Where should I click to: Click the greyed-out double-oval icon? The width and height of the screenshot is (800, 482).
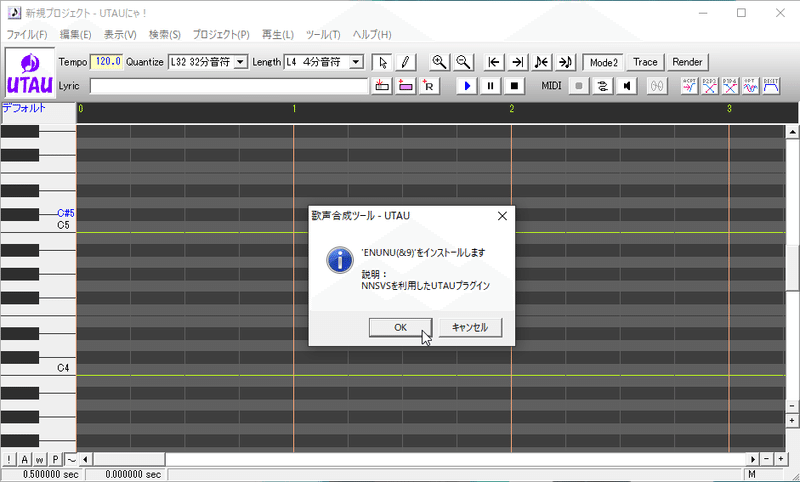click(657, 86)
